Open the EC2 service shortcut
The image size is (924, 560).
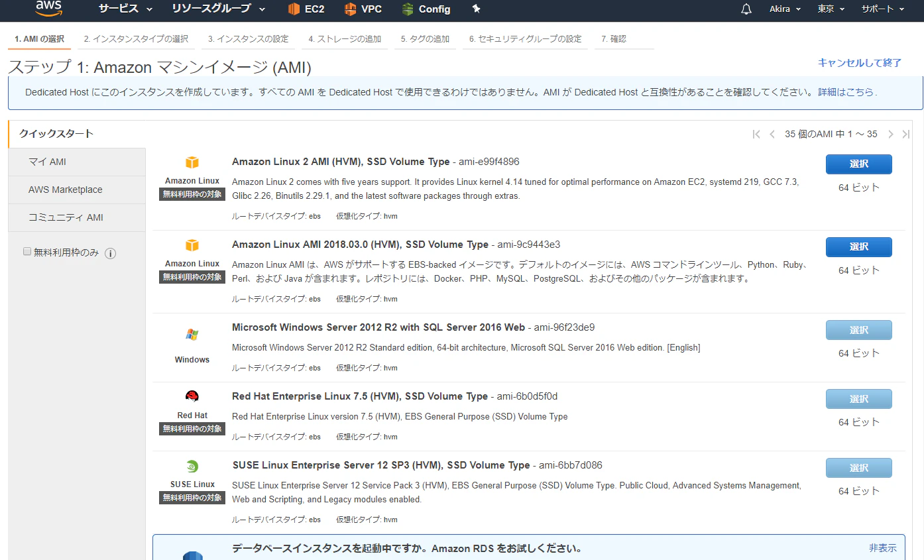(x=306, y=9)
